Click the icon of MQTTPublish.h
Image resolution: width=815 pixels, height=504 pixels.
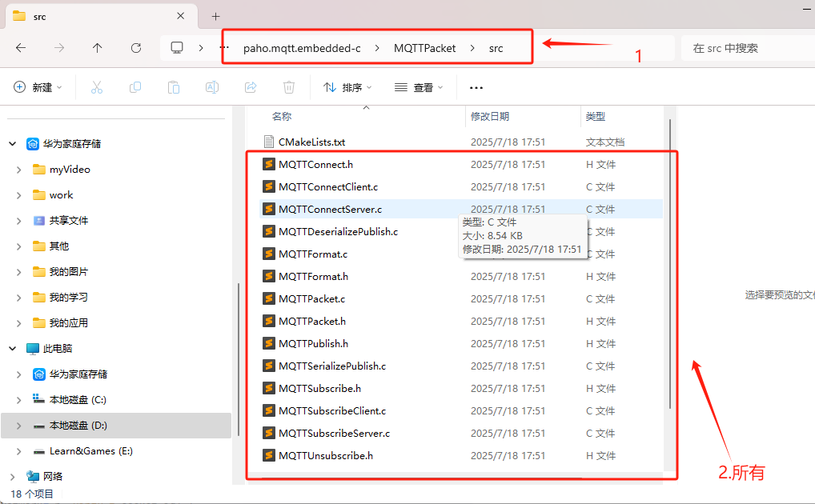pos(269,343)
